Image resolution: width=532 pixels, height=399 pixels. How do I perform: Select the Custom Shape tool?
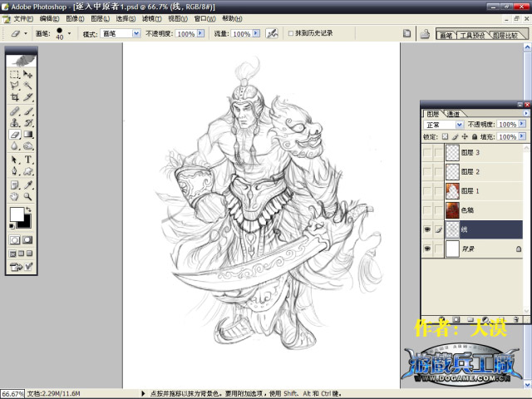pyautogui.click(x=28, y=171)
